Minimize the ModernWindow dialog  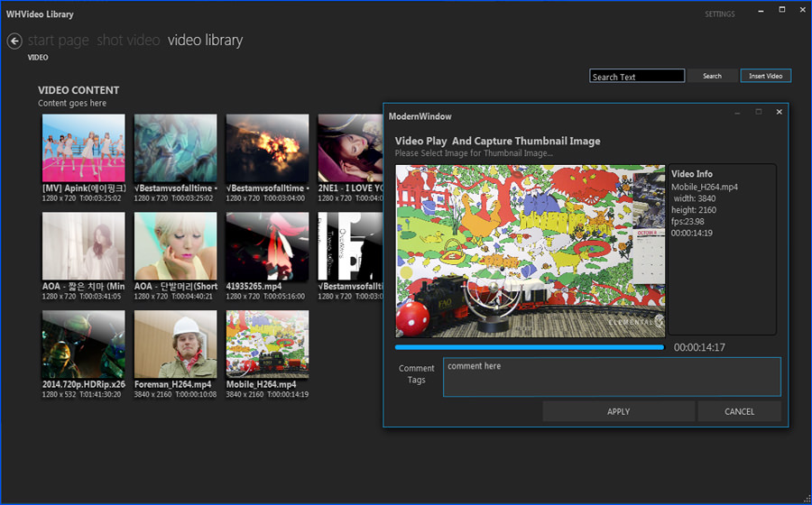pos(737,113)
